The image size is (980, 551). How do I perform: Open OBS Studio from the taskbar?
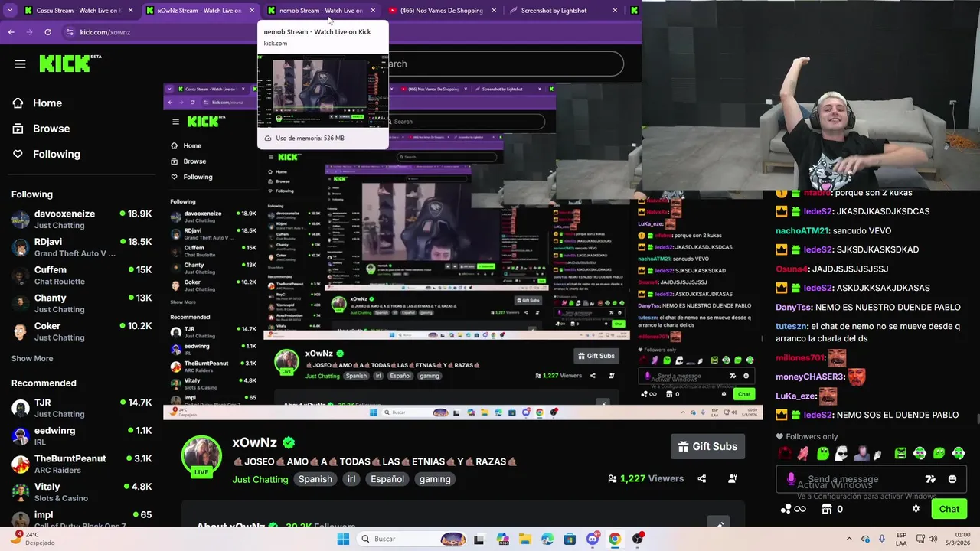(638, 539)
